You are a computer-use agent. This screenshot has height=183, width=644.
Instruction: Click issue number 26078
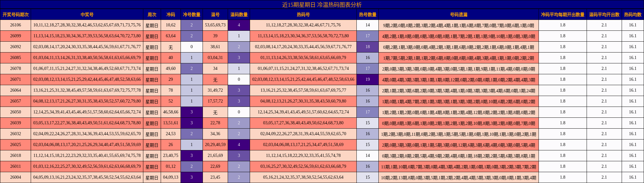(16, 69)
